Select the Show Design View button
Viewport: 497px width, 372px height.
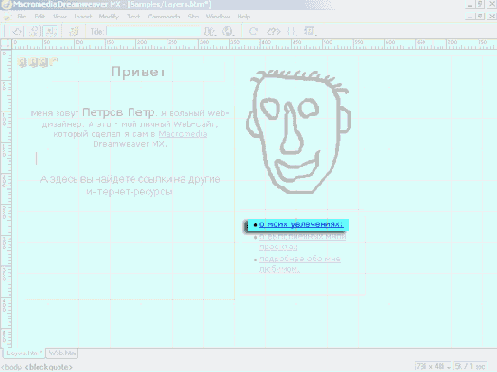pos(50,31)
